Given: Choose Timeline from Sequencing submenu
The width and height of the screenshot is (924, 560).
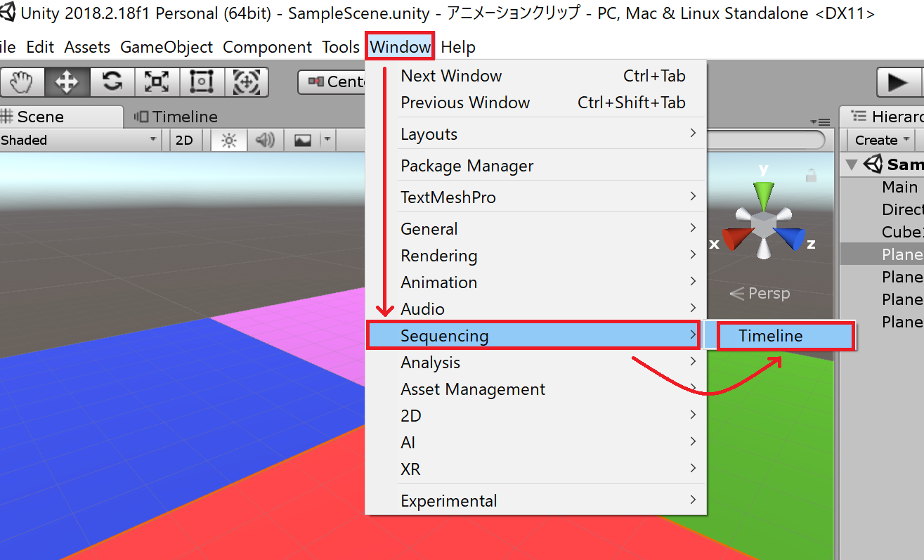Looking at the screenshot, I should [770, 336].
